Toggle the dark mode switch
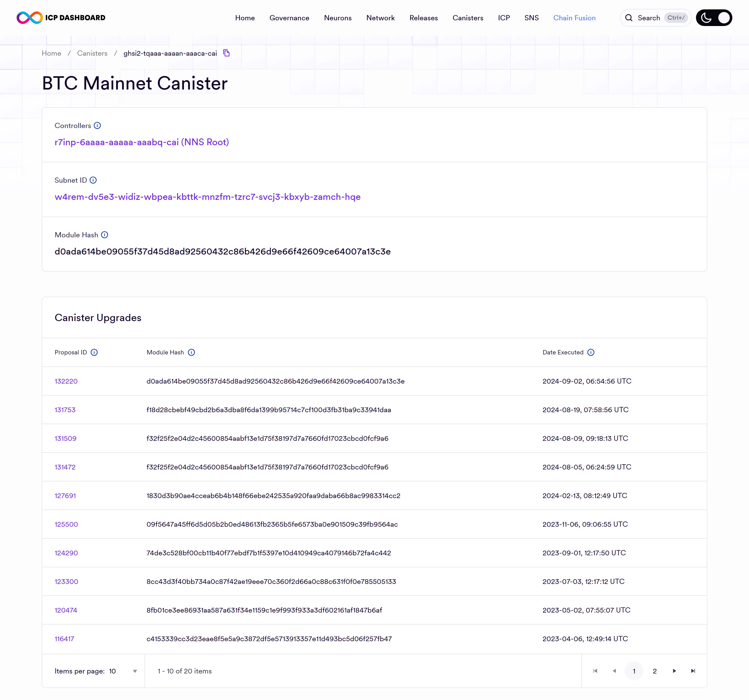749x700 pixels. click(714, 18)
